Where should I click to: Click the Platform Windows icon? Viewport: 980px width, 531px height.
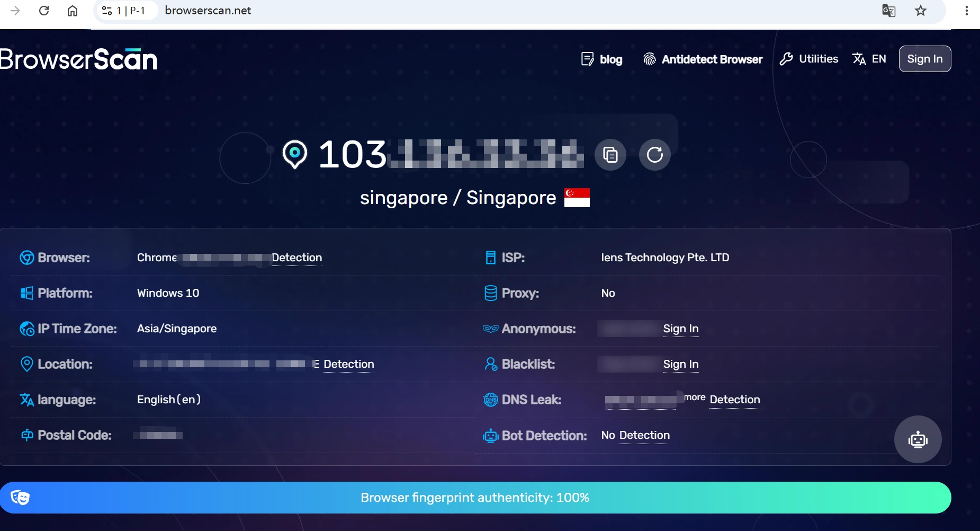point(26,293)
